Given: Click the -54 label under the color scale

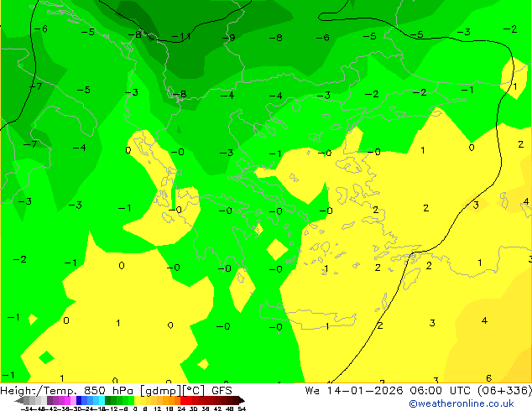Looking at the screenshot, I should pyautogui.click(x=27, y=408).
